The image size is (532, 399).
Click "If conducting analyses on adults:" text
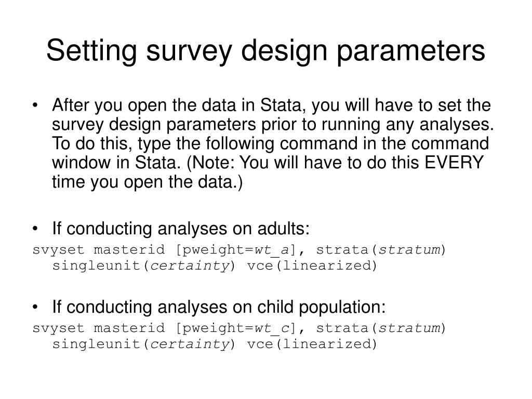181,229
